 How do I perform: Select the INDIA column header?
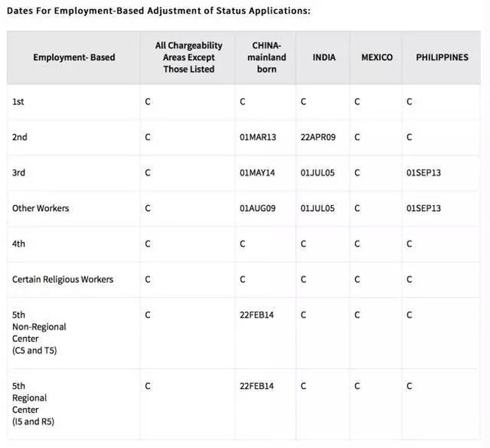324,57
